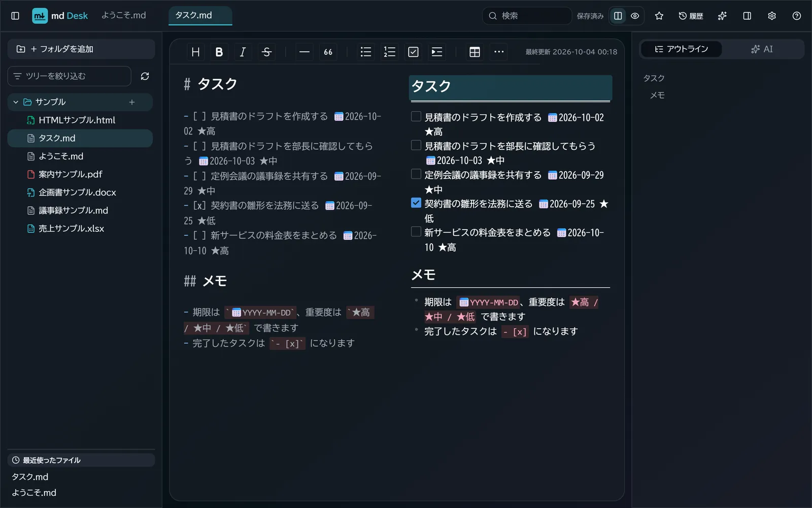Apply strikethrough formatting
The width and height of the screenshot is (812, 508).
pos(266,52)
